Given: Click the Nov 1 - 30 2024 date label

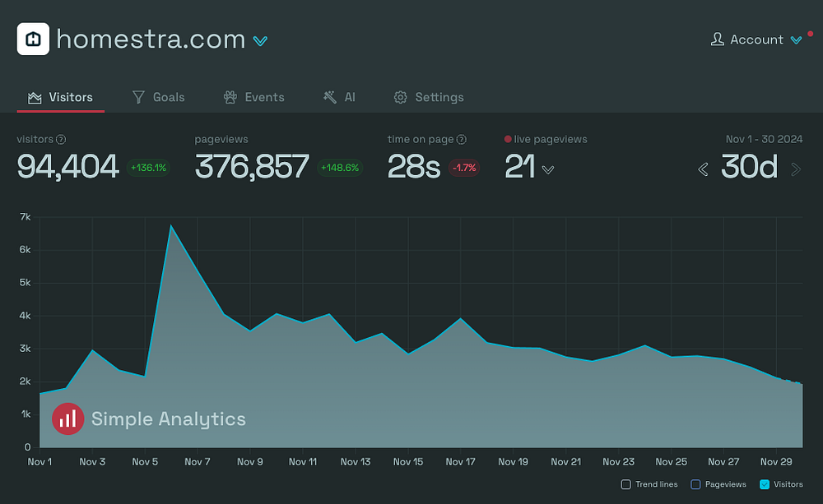Looking at the screenshot, I should (764, 140).
